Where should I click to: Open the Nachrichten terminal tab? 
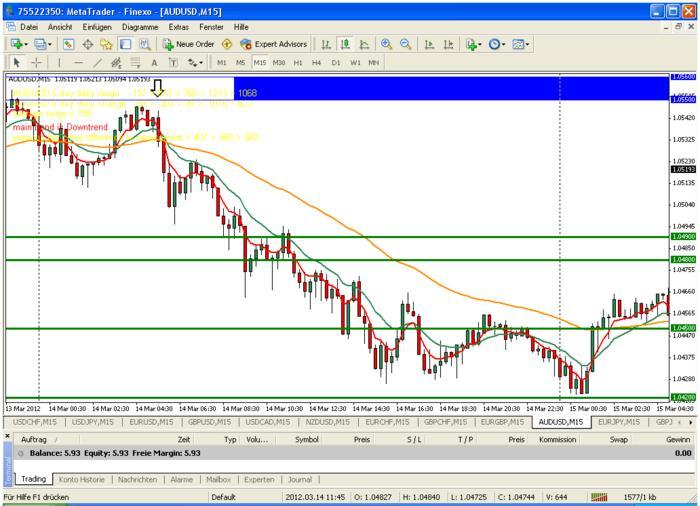(138, 479)
